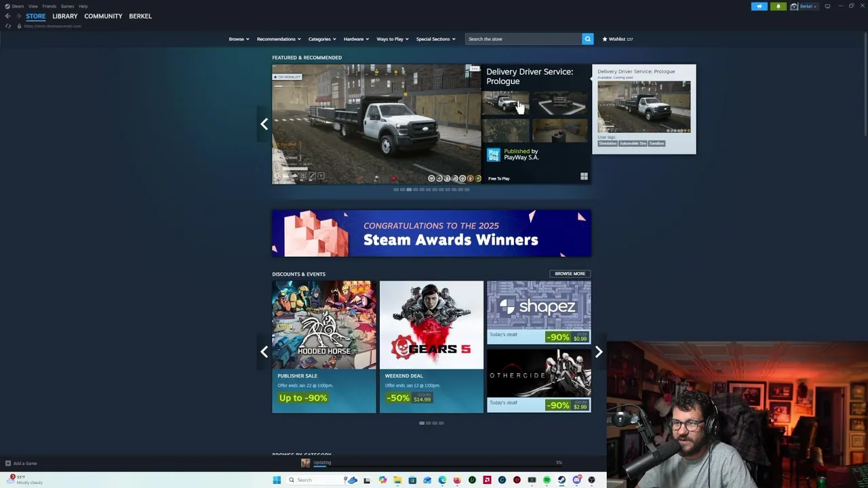Viewport: 868px width, 488px height.
Task: Click the first Discounts & Events page dot
Action: pos(422,423)
